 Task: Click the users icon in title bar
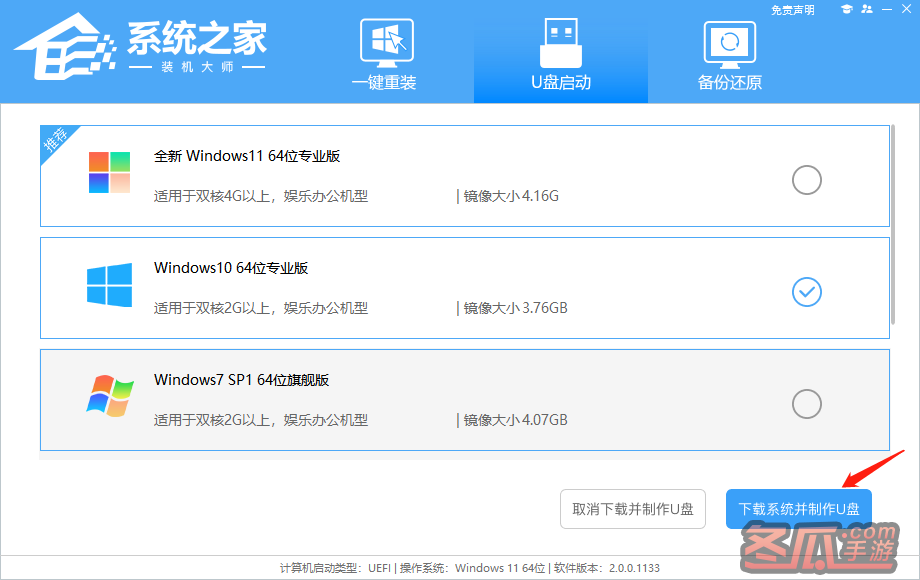click(x=867, y=9)
